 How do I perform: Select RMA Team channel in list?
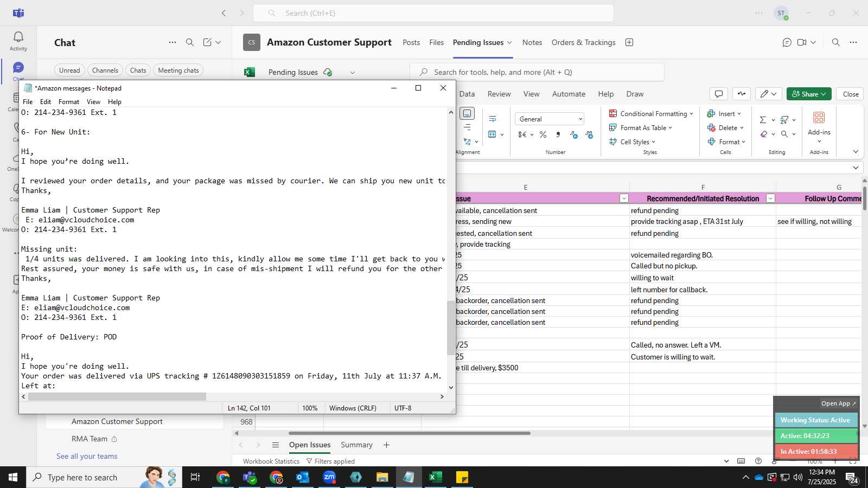click(x=90, y=439)
